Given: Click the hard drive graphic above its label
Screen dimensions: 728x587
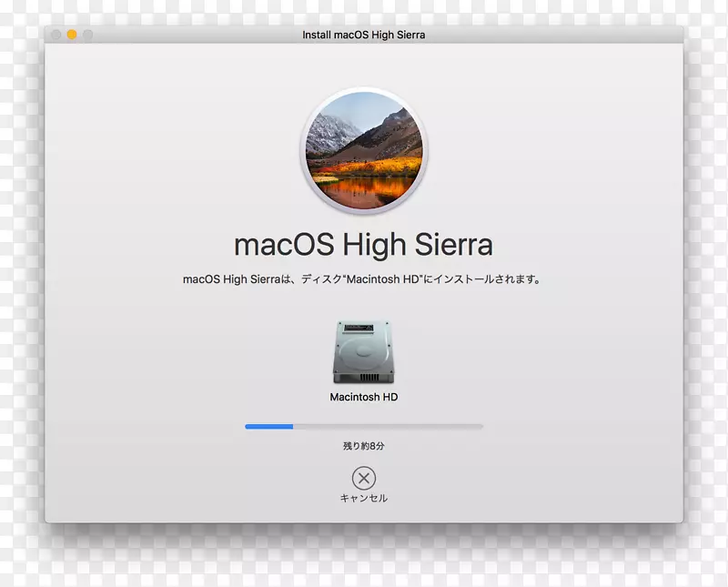Looking at the screenshot, I should click(x=364, y=350).
